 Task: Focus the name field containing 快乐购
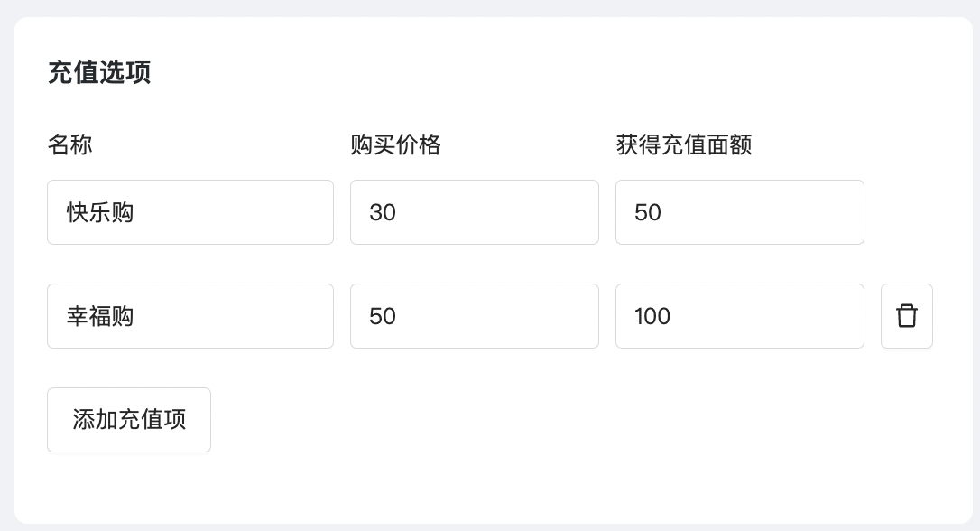click(190, 212)
